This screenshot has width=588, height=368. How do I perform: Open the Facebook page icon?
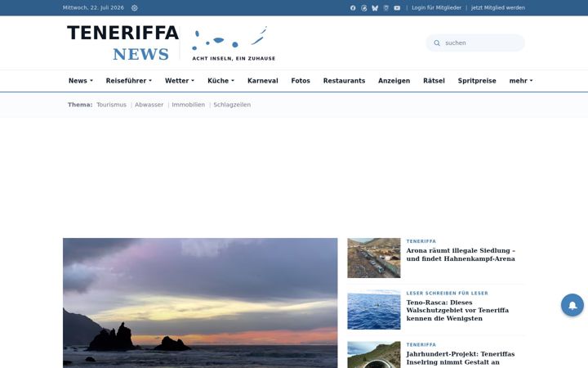[x=353, y=8]
